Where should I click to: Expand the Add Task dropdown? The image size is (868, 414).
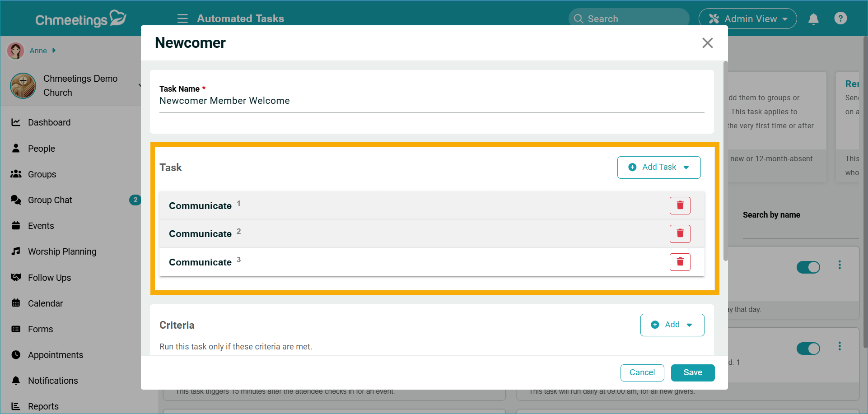(658, 167)
